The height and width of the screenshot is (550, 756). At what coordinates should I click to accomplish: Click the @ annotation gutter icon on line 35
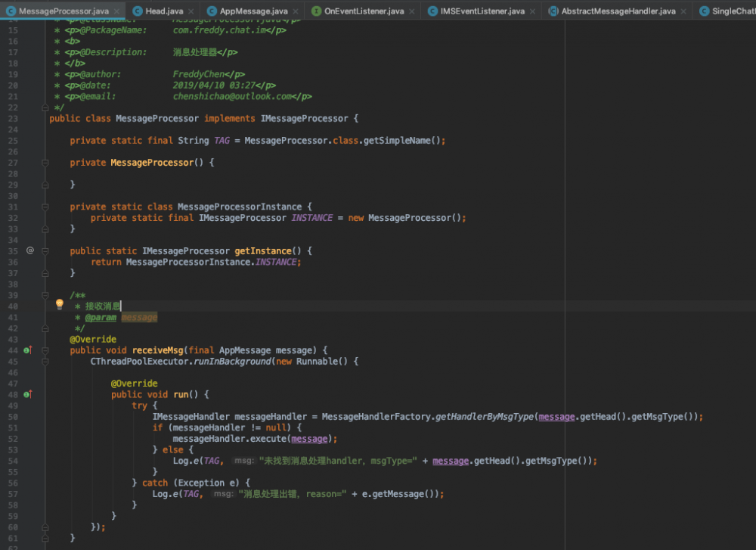pyautogui.click(x=29, y=250)
